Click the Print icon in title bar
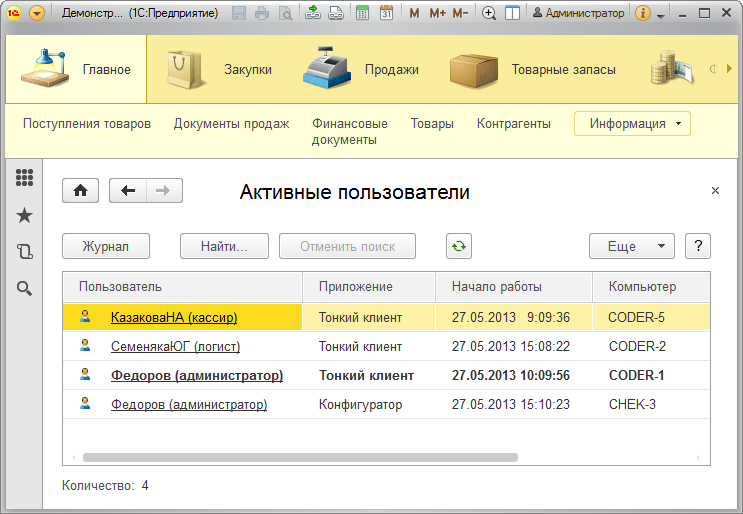743x514 pixels. (262, 13)
